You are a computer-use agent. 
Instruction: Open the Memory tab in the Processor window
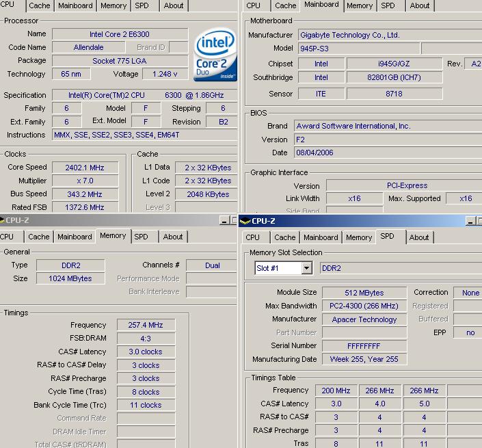[x=113, y=6]
